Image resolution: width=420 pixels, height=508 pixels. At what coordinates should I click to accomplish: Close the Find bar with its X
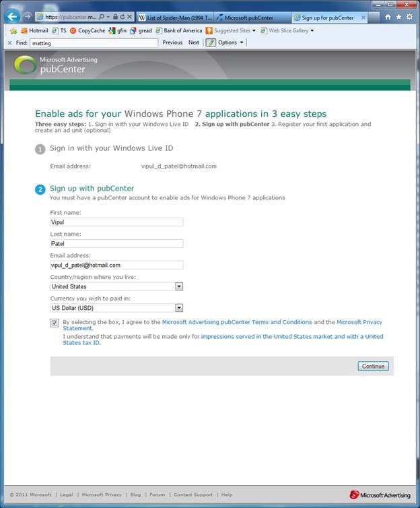coord(9,42)
